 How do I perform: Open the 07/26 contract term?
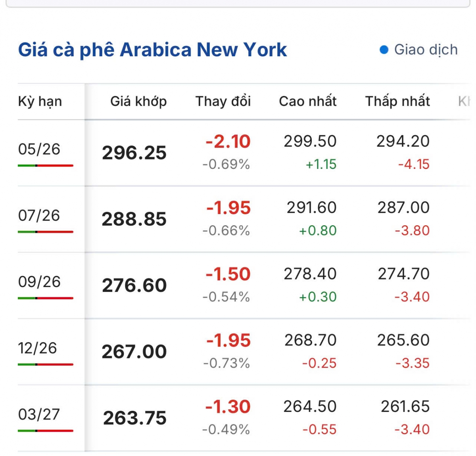[39, 215]
